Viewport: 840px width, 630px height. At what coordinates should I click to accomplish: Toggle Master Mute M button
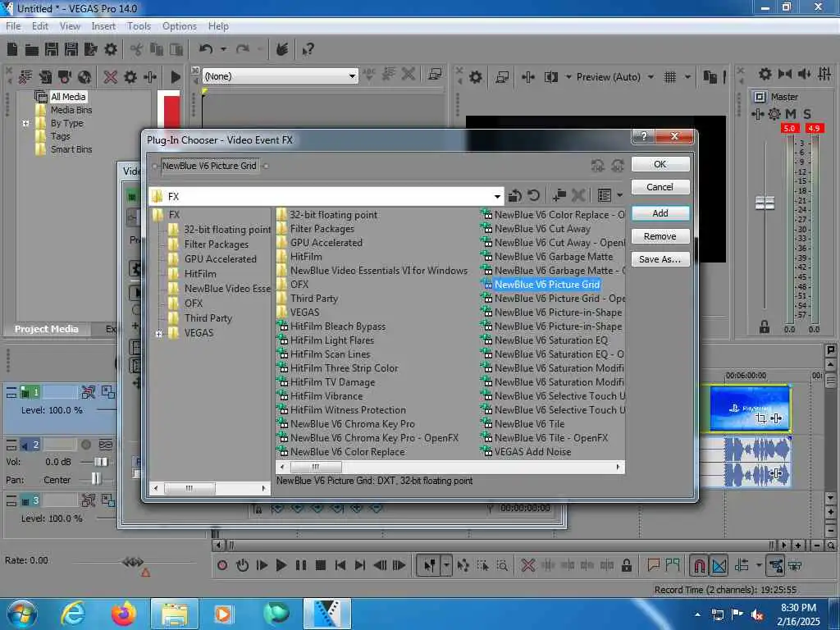pyautogui.click(x=790, y=114)
